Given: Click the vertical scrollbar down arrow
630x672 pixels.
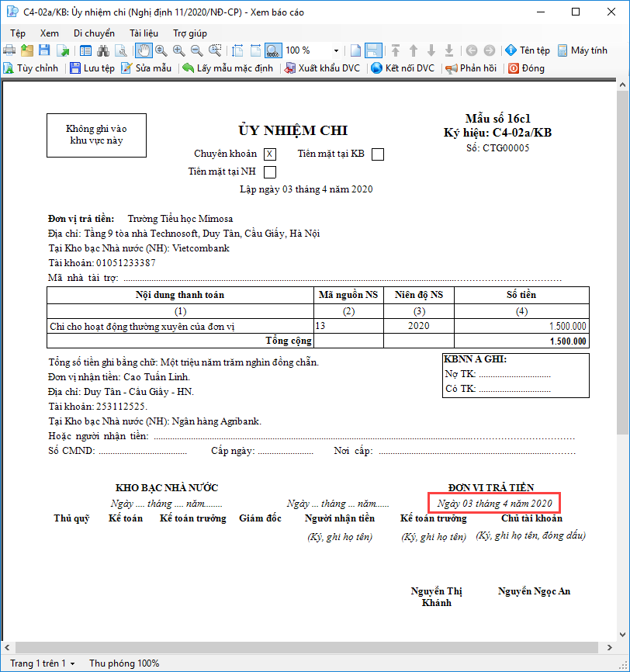Looking at the screenshot, I should tap(622, 635).
